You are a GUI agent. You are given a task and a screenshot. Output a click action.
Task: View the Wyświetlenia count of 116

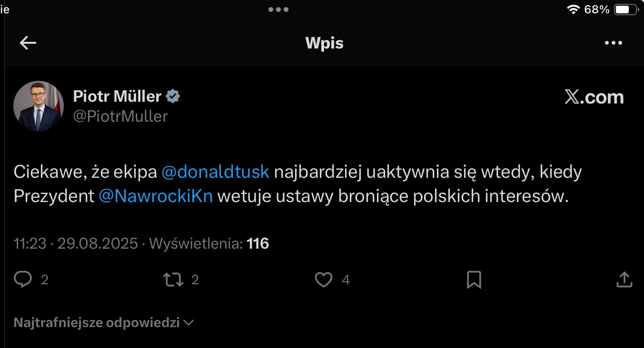tap(258, 244)
